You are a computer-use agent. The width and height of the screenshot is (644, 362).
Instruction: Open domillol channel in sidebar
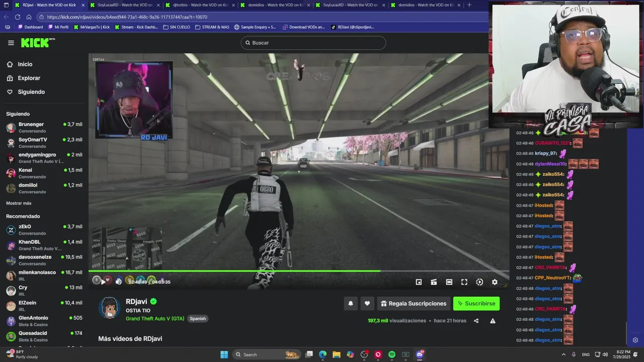44,188
